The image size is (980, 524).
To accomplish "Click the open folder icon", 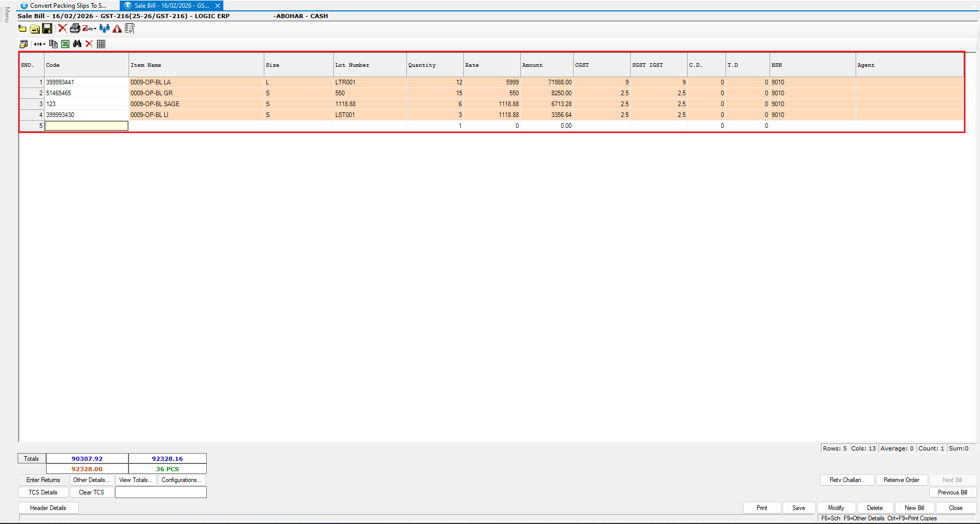I will click(35, 28).
